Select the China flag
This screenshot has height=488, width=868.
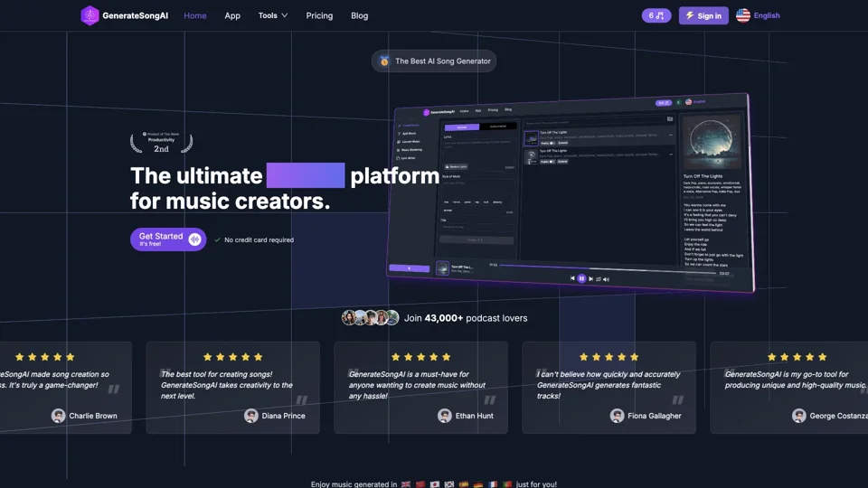coord(420,484)
